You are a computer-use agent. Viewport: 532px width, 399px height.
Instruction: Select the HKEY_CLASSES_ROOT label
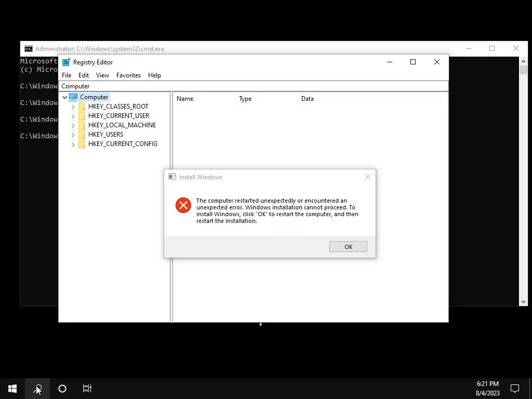click(x=118, y=106)
